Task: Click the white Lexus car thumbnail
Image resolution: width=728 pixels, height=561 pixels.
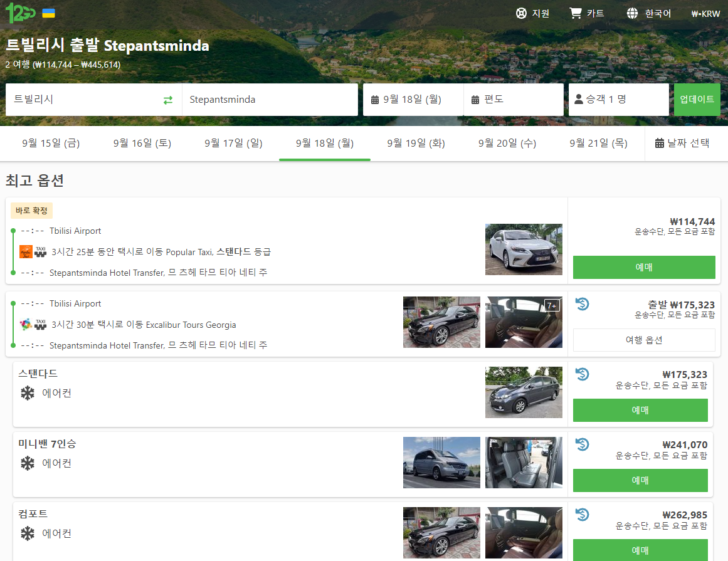Action: click(x=524, y=249)
